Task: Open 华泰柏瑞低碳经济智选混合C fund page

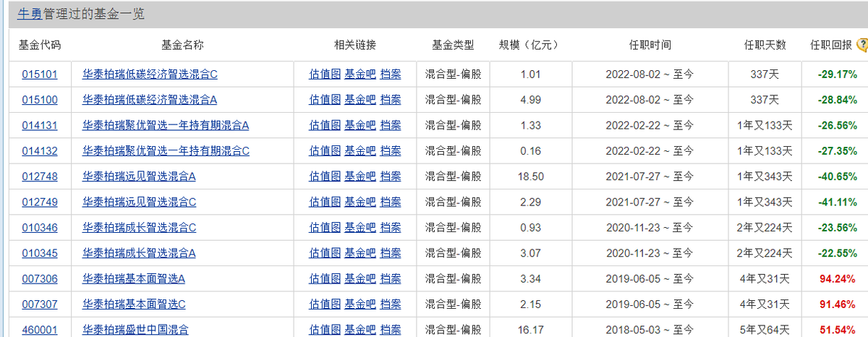Action: [x=150, y=74]
